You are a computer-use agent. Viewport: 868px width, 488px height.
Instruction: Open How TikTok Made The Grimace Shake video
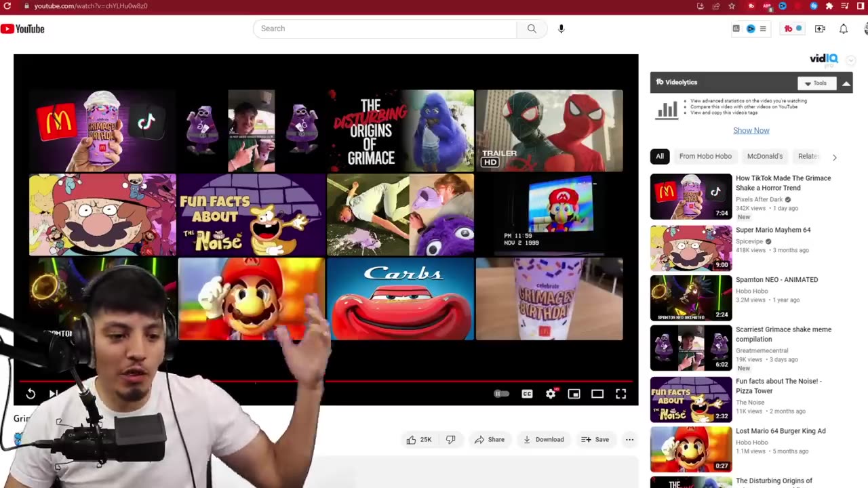(x=783, y=183)
